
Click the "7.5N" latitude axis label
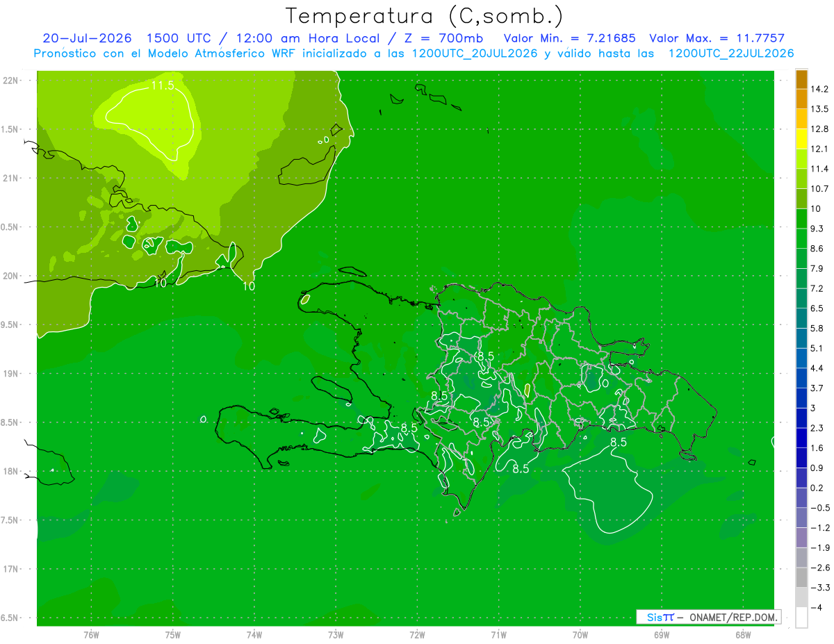click(10, 520)
